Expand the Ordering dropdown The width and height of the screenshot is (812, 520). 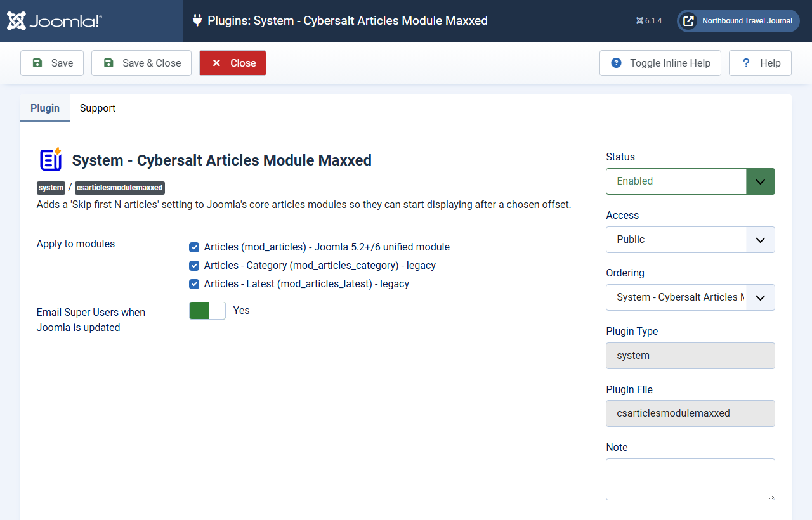[x=690, y=297]
